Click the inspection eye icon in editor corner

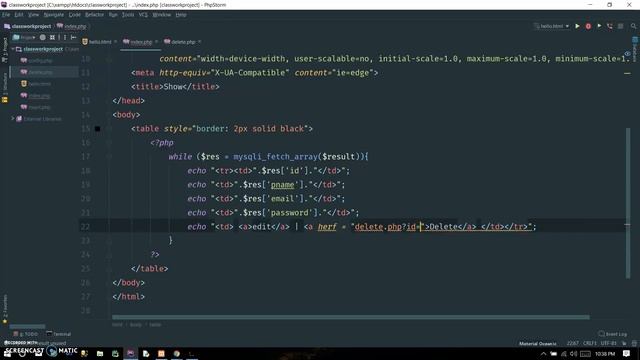[627, 54]
